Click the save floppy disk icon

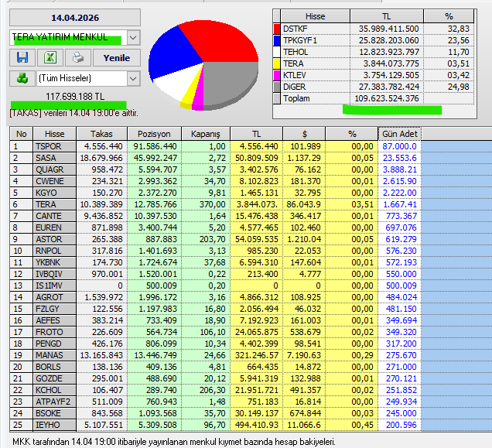[x=22, y=58]
